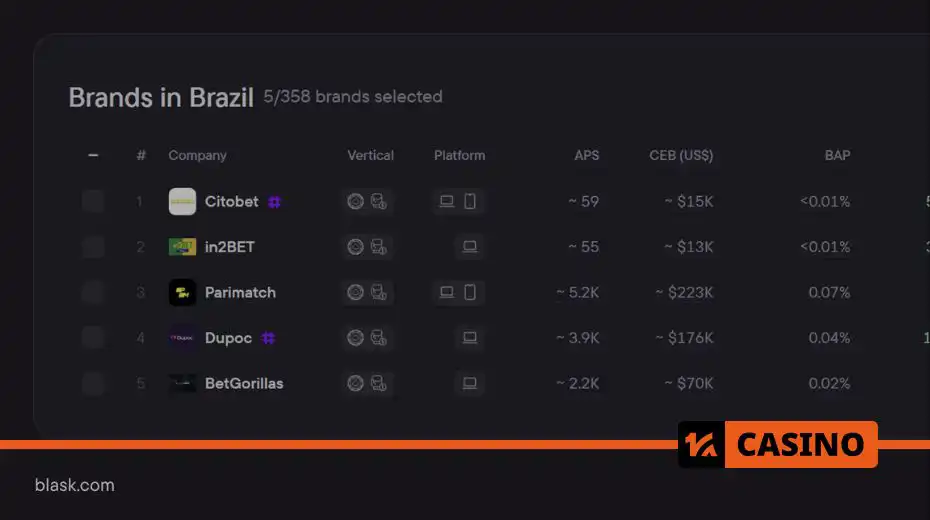This screenshot has height=520, width=930.
Task: Tick the checkbox for the BetGorillas row
Action: click(x=93, y=384)
